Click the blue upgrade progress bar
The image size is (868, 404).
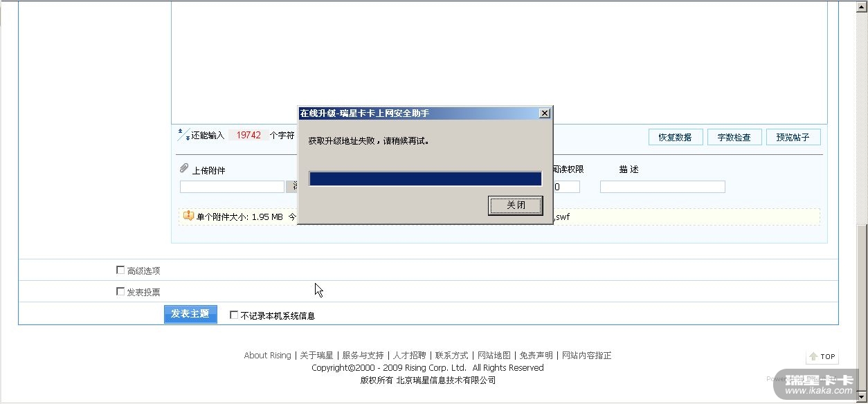[425, 178]
